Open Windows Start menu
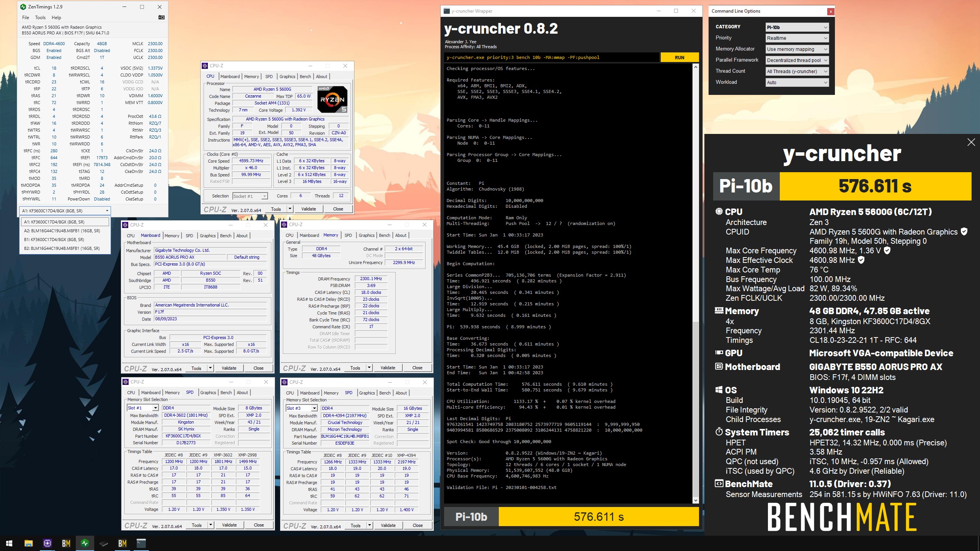 9,543
